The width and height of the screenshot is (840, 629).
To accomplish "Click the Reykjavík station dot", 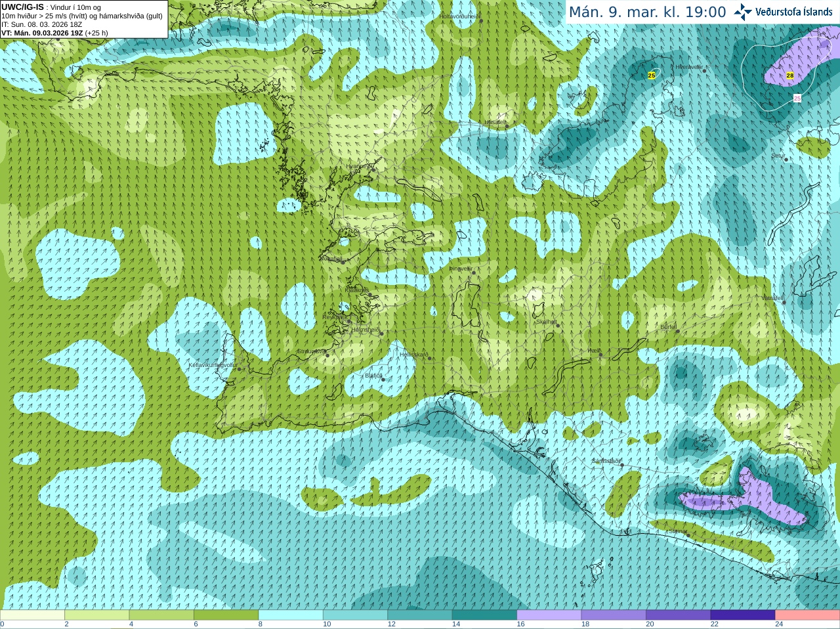I will (348, 320).
